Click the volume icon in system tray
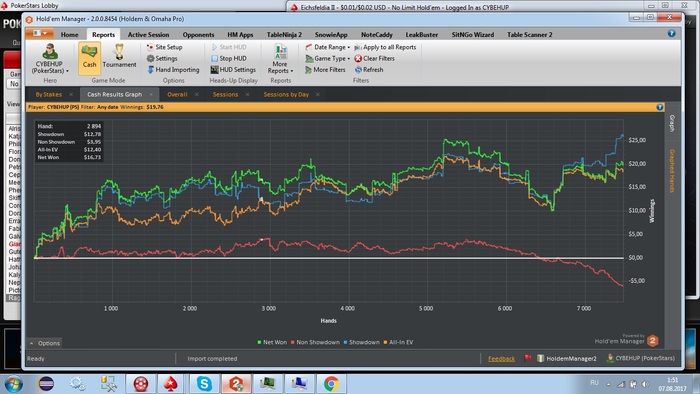Image resolution: width=700 pixels, height=394 pixels. 645,384
